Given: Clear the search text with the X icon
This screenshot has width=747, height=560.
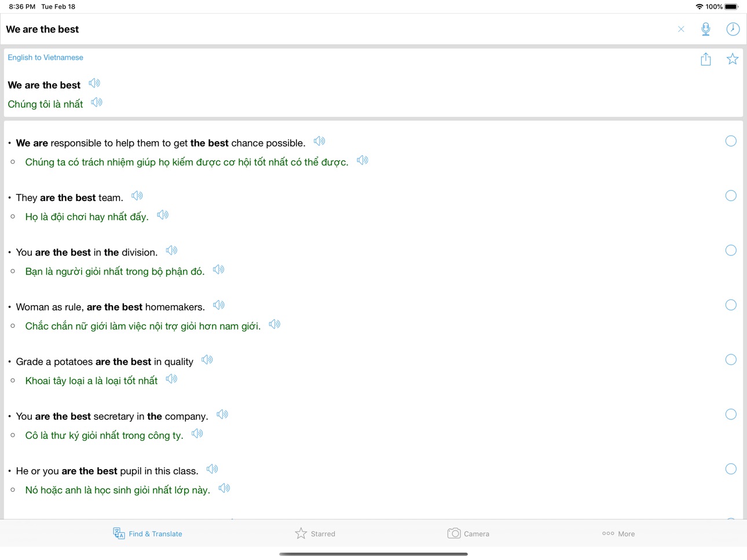Looking at the screenshot, I should [x=681, y=29].
